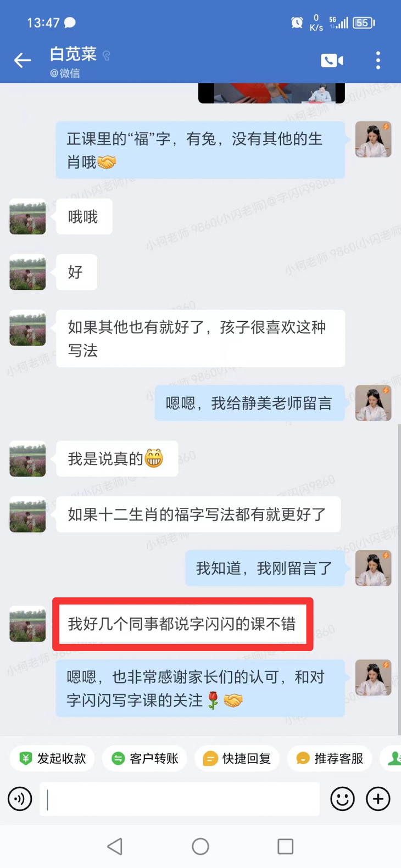The width and height of the screenshot is (401, 868).
Task: Select 客户转账 quick action
Action: coord(145,758)
